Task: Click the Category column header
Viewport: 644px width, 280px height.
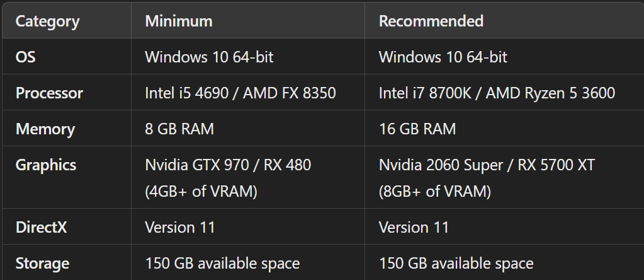Action: 47,21
